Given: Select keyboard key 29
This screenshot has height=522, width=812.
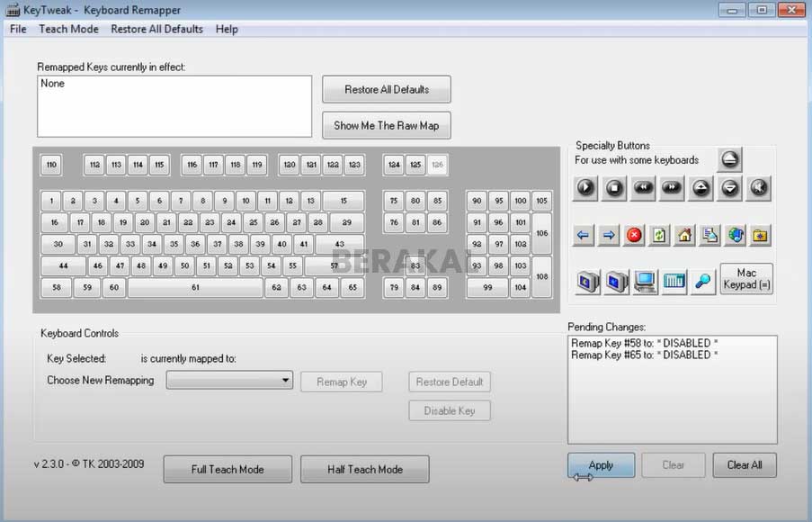Looking at the screenshot, I should point(346,222).
